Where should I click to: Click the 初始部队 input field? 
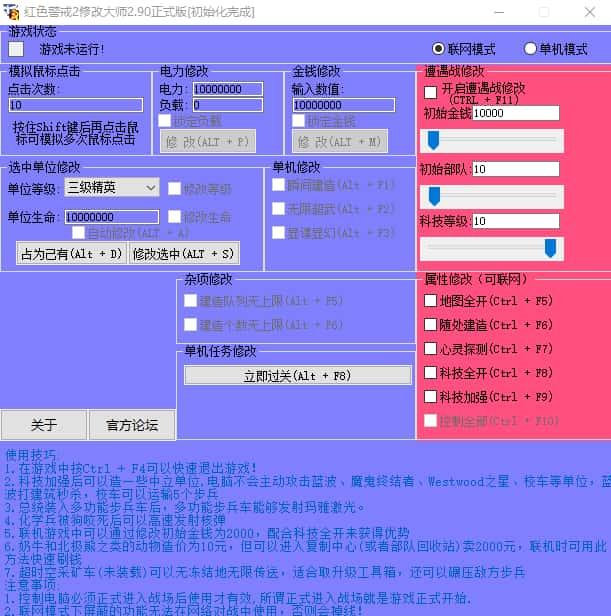coord(516,169)
